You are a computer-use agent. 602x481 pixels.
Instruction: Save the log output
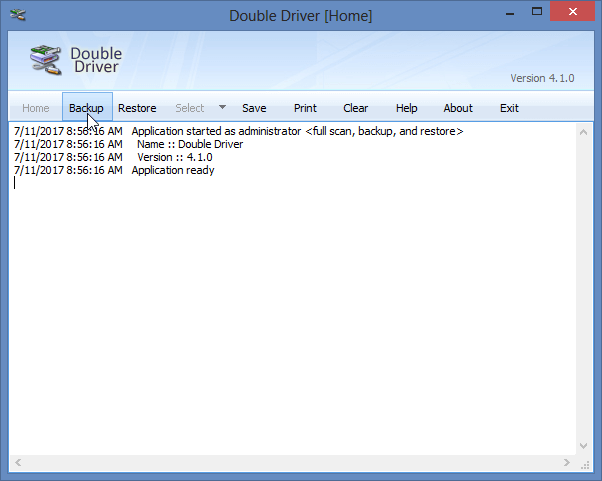pos(254,108)
